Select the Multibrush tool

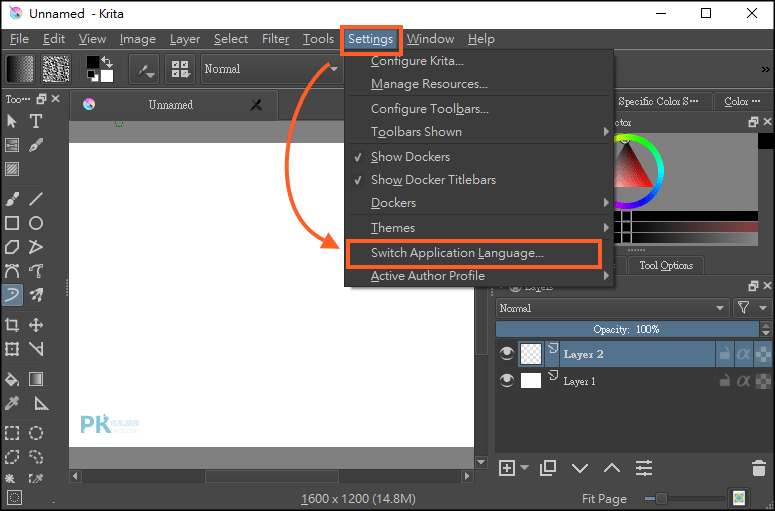click(36, 295)
